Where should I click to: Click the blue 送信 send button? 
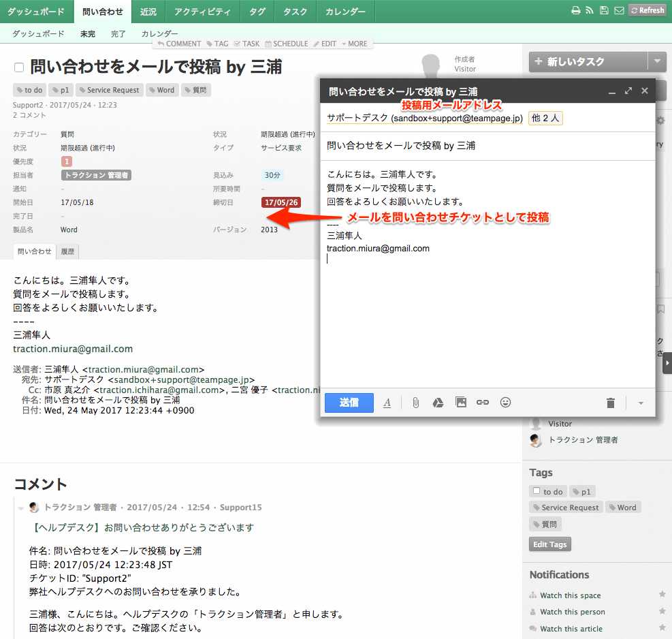point(349,403)
